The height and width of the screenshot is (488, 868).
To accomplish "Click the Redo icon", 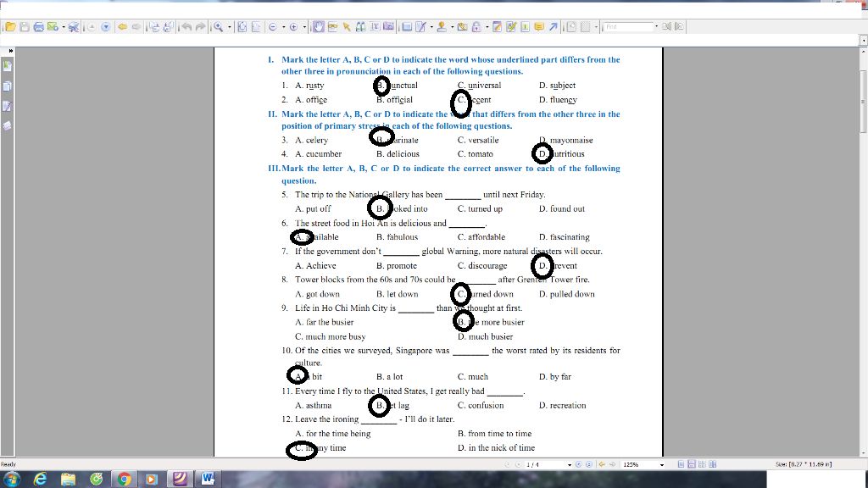I will click(x=200, y=26).
